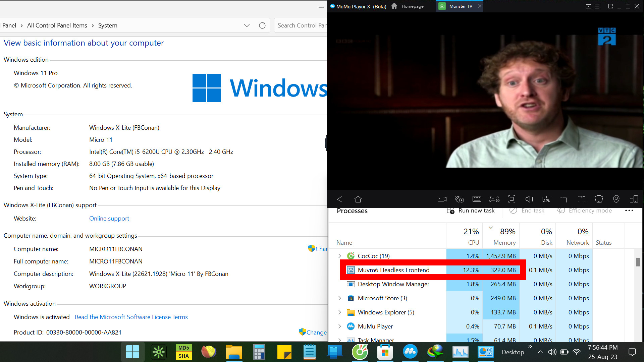Screen dimensions: 644x362
Task: Open the MuMu volume control icon
Action: [529, 199]
